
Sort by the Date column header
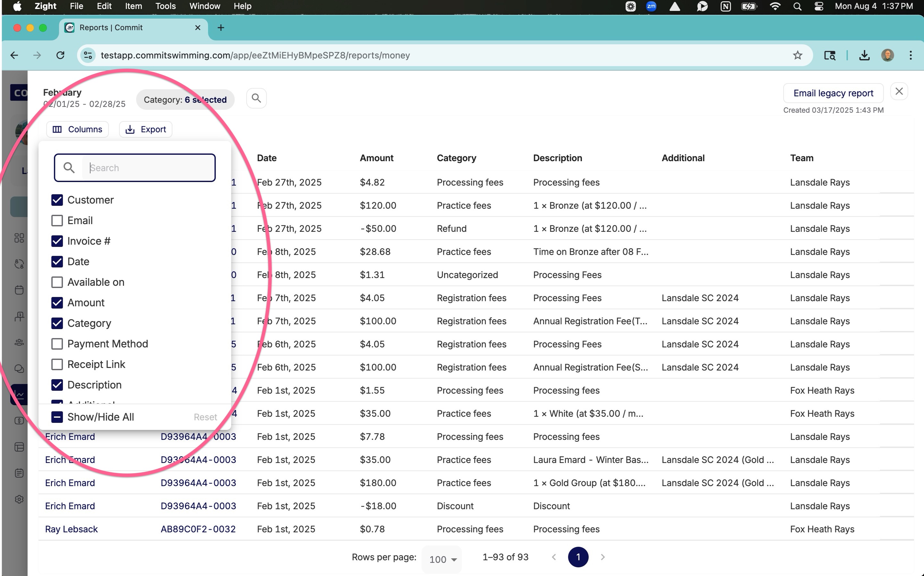(x=267, y=158)
